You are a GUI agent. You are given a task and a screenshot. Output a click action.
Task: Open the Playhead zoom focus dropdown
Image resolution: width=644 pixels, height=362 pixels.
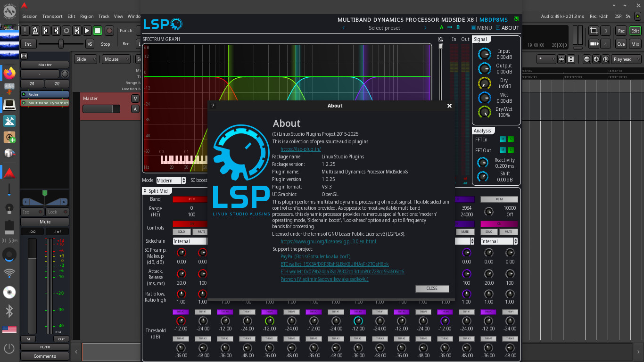(x=626, y=59)
